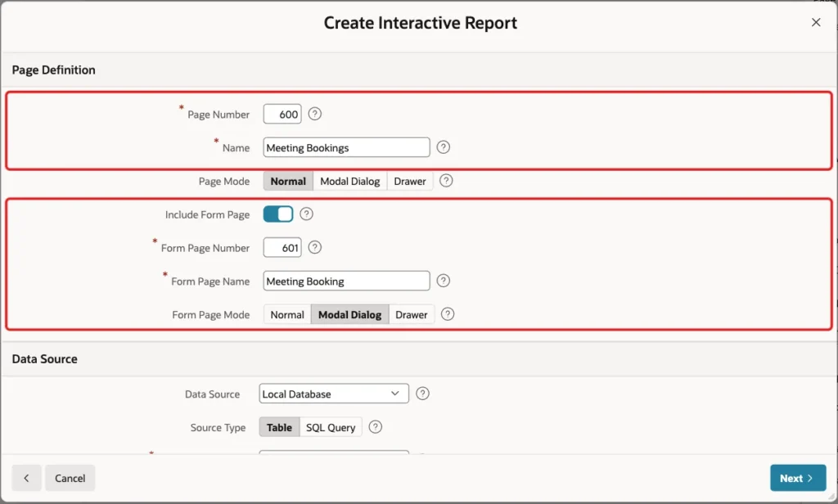Go back using the left chevron button

coord(26,478)
